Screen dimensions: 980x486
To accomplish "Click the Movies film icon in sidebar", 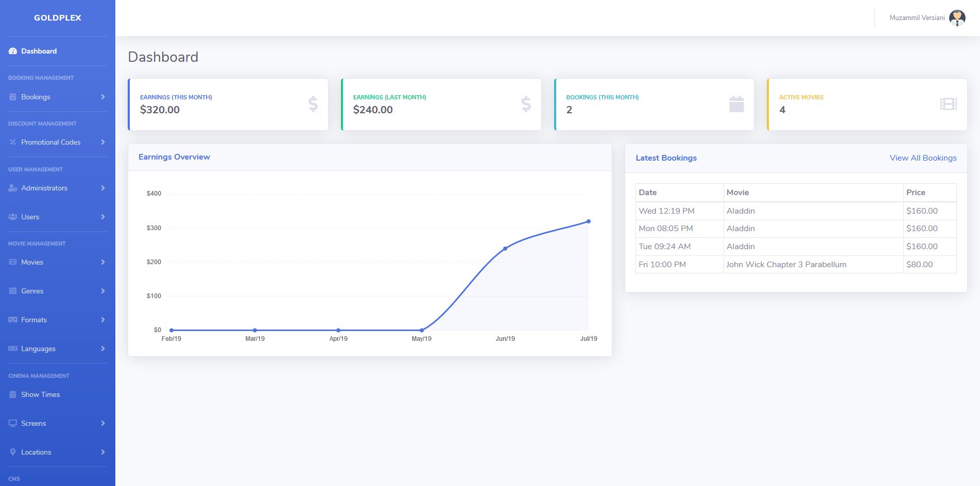I will point(13,262).
